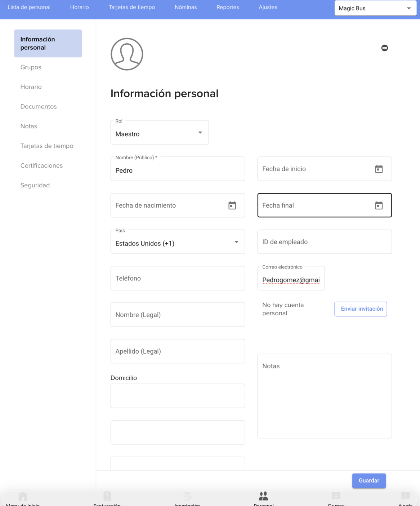The image size is (420, 506).
Task: Click the profile avatar placeholder icon
Action: (x=127, y=54)
